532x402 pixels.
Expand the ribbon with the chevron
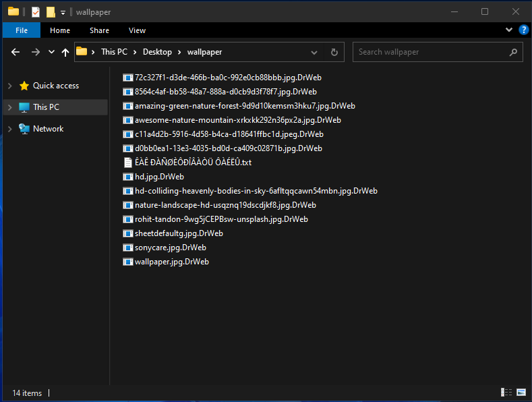click(x=509, y=30)
